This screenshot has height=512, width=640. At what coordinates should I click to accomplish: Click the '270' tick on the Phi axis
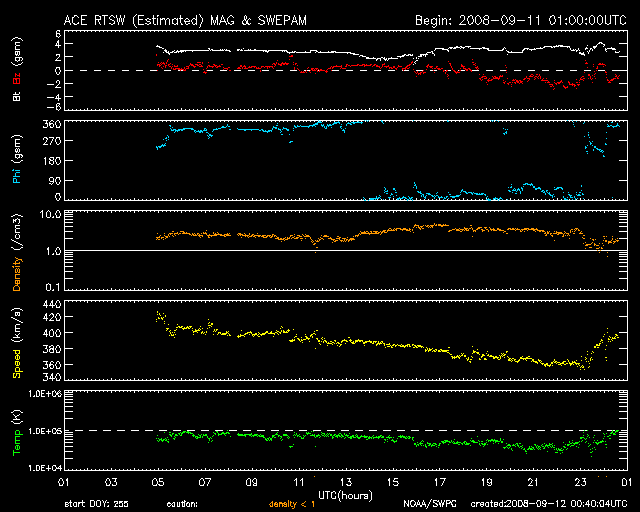click(52, 141)
